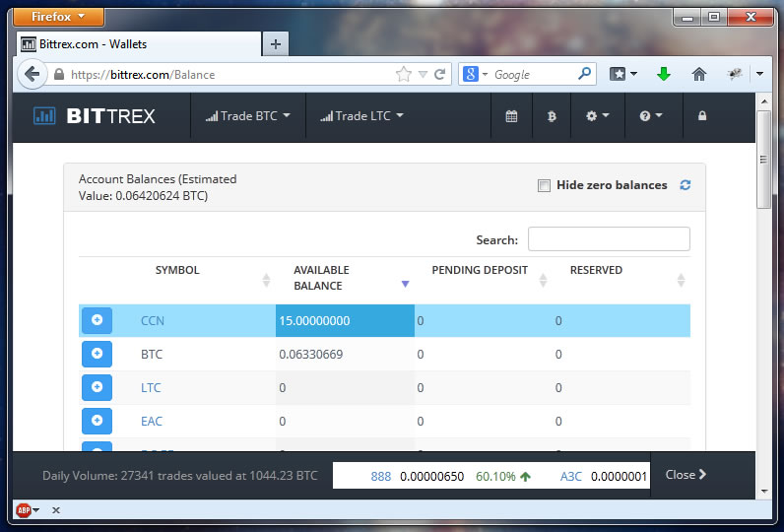Refresh account balances with blue arrows icon
The height and width of the screenshot is (532, 784).
point(685,185)
